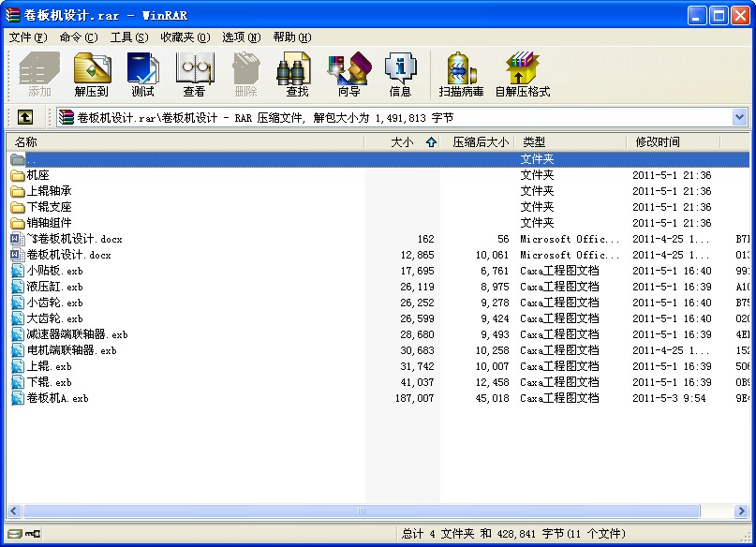Select the 卷板机A.exb file name
This screenshot has width=756, height=547.
pyautogui.click(x=58, y=398)
